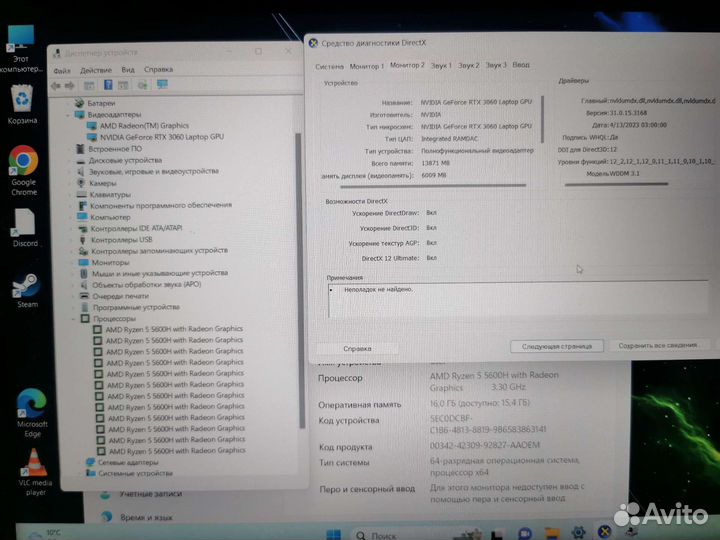Image resolution: width=720 pixels, height=540 pixels.
Task: Click the Следующая страница button
Action: [x=557, y=346]
